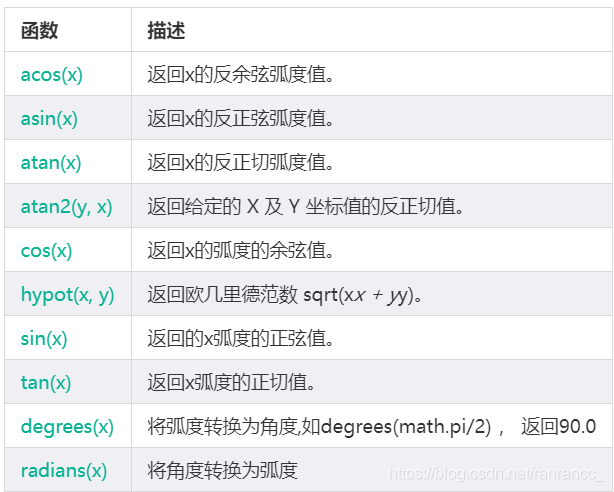Select text 返回x的反正弦弧度值。

240,118
